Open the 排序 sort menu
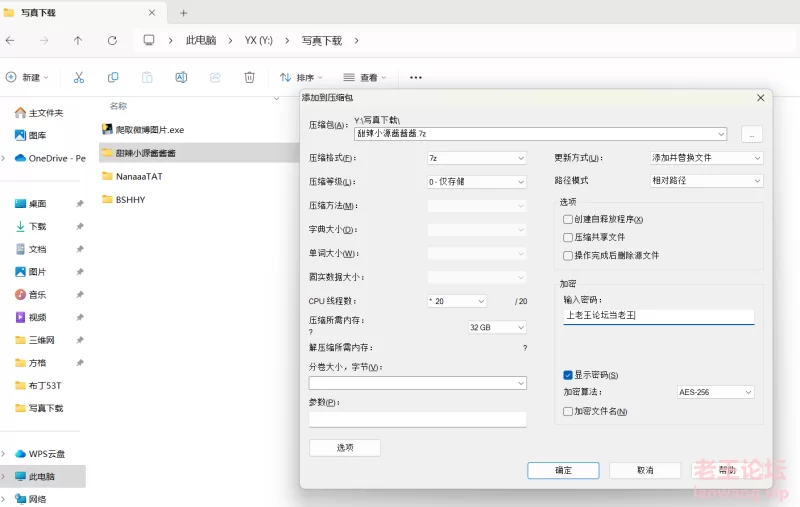This screenshot has width=800, height=507. click(303, 77)
